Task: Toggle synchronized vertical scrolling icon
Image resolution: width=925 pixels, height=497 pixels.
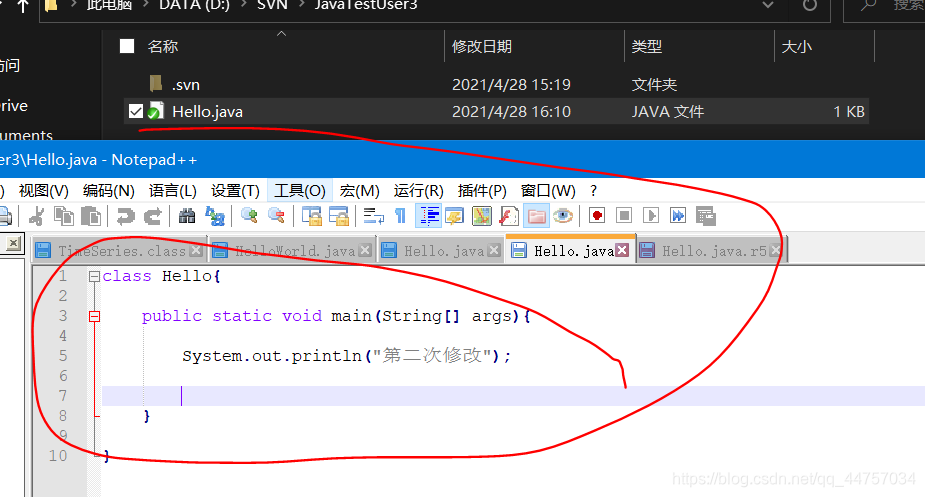Action: 311,216
